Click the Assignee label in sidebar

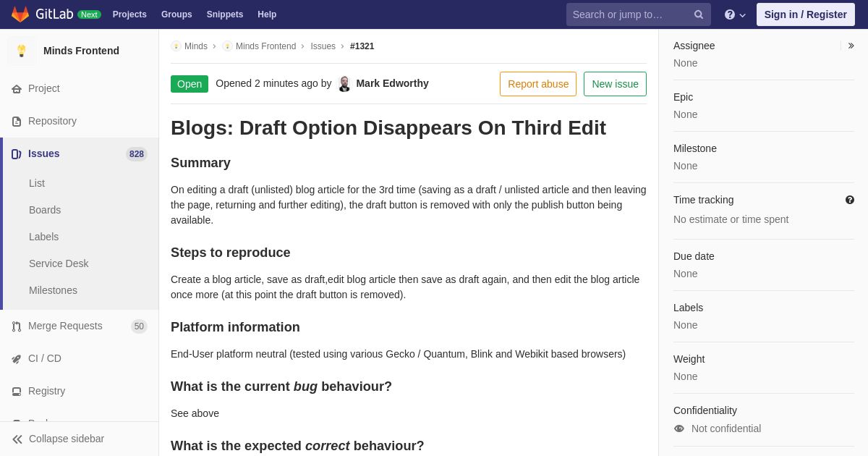pos(694,46)
